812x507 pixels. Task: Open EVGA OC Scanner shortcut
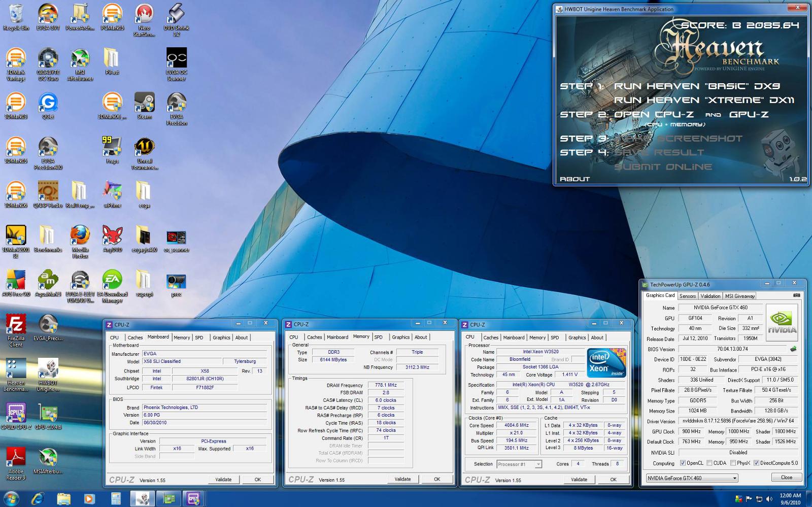tap(176, 64)
